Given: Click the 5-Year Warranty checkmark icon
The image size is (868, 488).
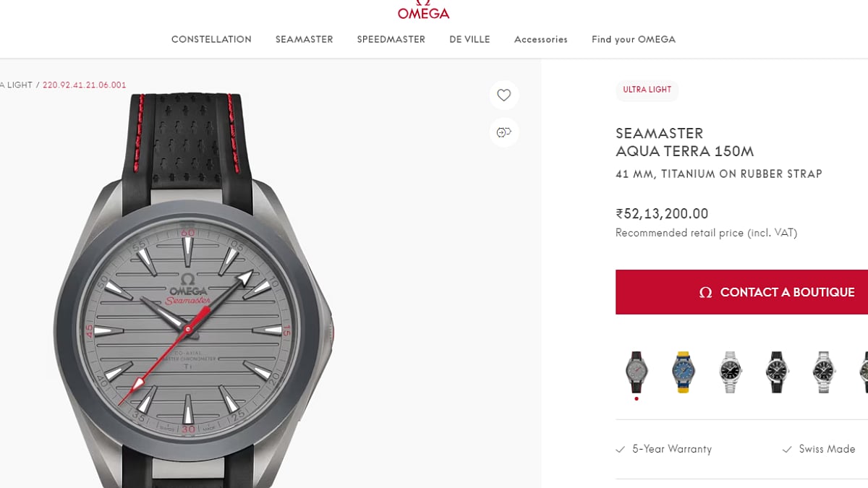Looking at the screenshot, I should tap(620, 450).
